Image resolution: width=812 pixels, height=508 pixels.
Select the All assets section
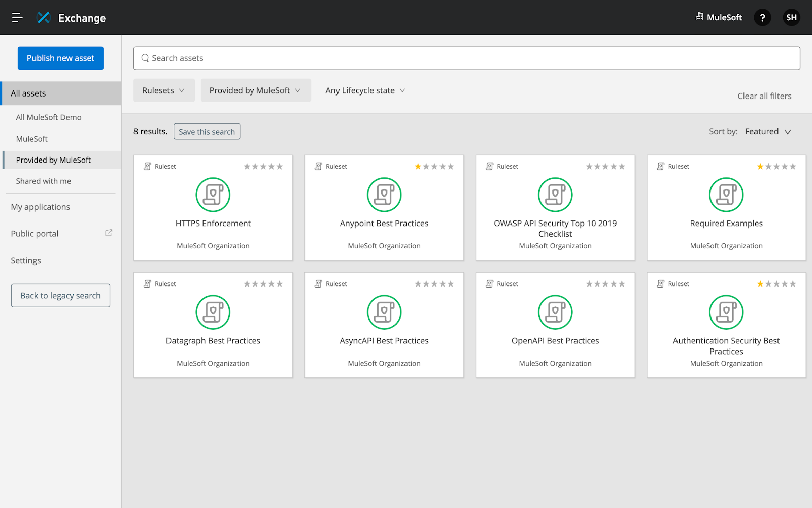[x=28, y=93]
